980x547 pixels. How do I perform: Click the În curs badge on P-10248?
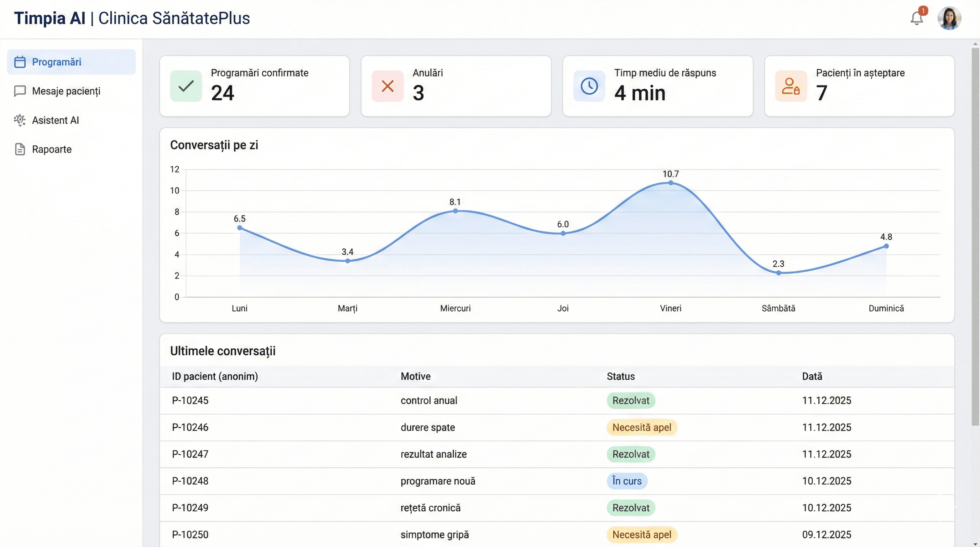pos(627,481)
